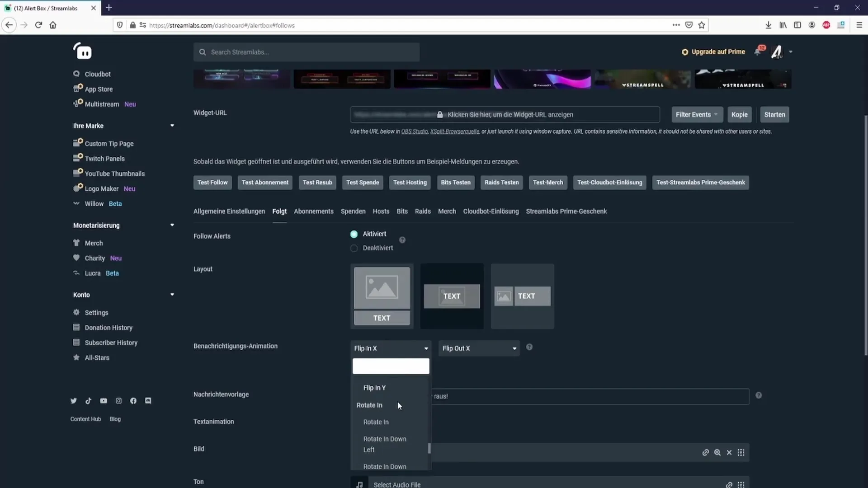Click the Test Follow button

click(x=212, y=183)
